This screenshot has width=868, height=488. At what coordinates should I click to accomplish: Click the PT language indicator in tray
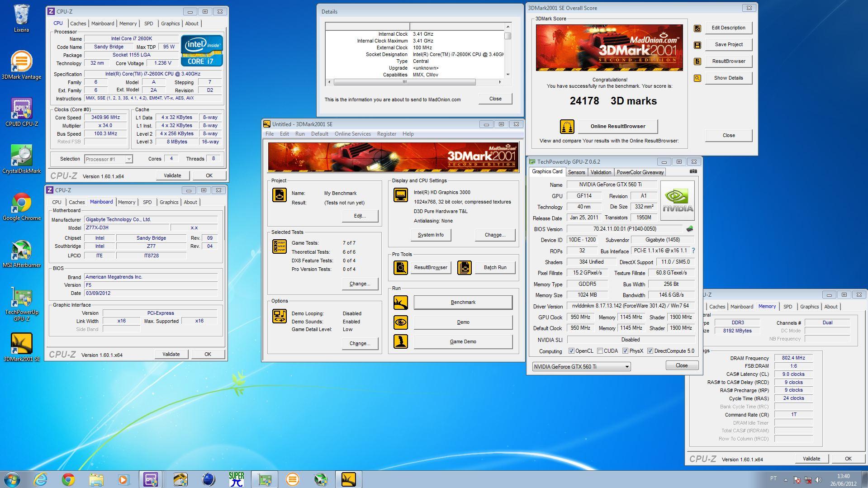tap(773, 479)
